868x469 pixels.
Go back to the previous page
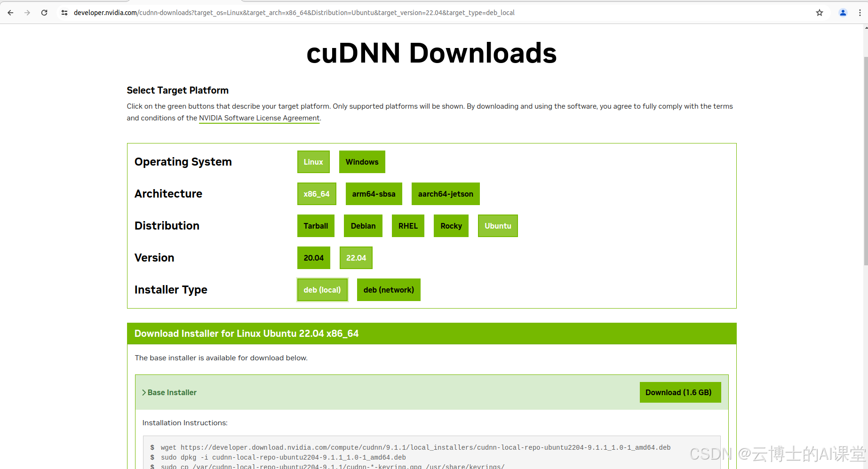[x=10, y=13]
